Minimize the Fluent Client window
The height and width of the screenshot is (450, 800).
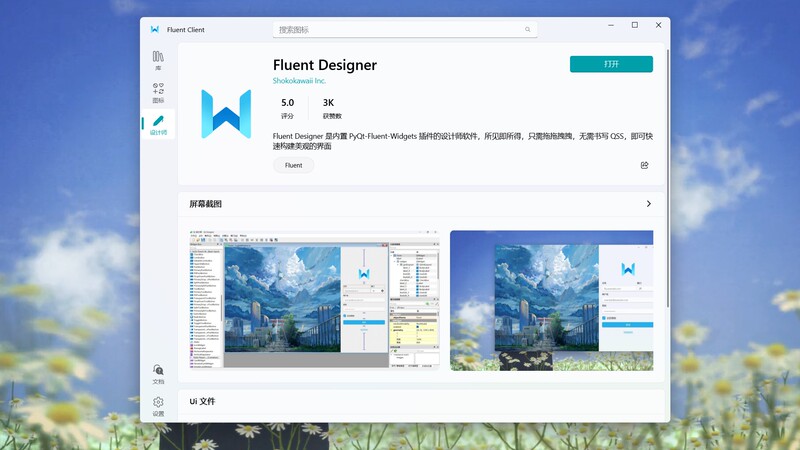click(611, 25)
